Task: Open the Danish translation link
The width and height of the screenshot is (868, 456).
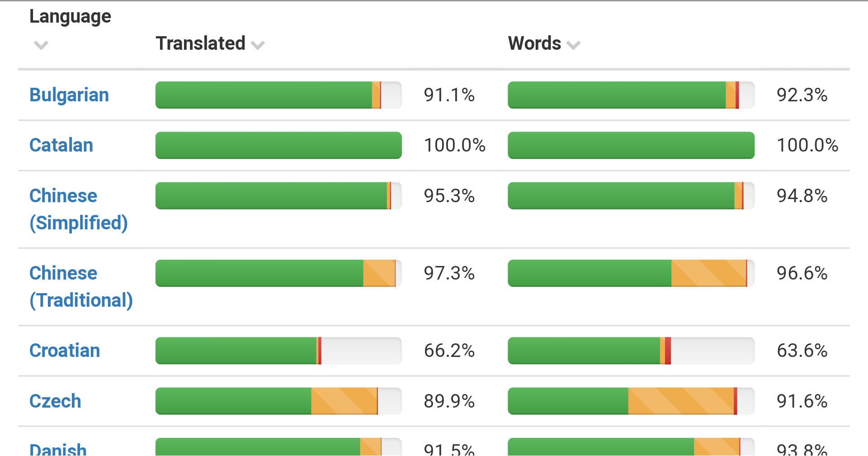Action: click(58, 449)
